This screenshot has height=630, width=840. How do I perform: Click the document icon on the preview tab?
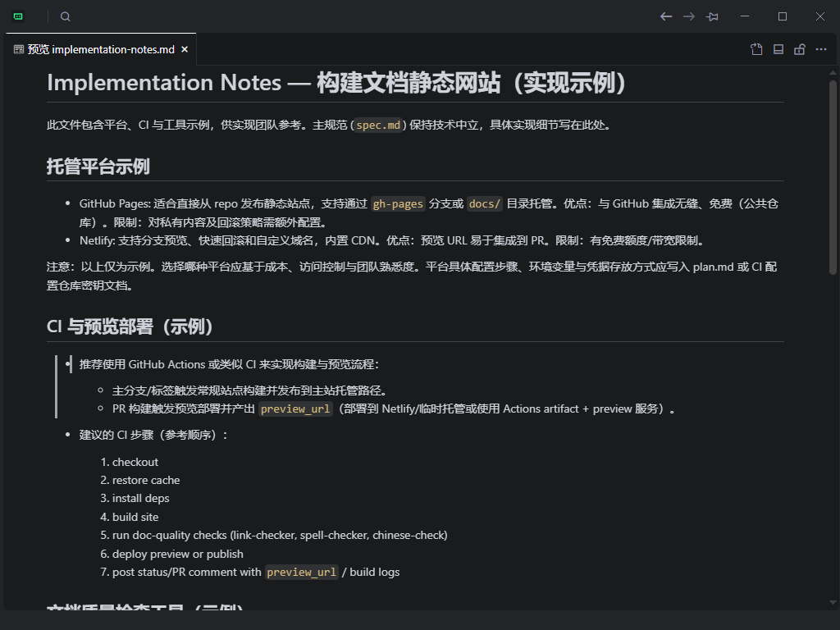click(16, 48)
